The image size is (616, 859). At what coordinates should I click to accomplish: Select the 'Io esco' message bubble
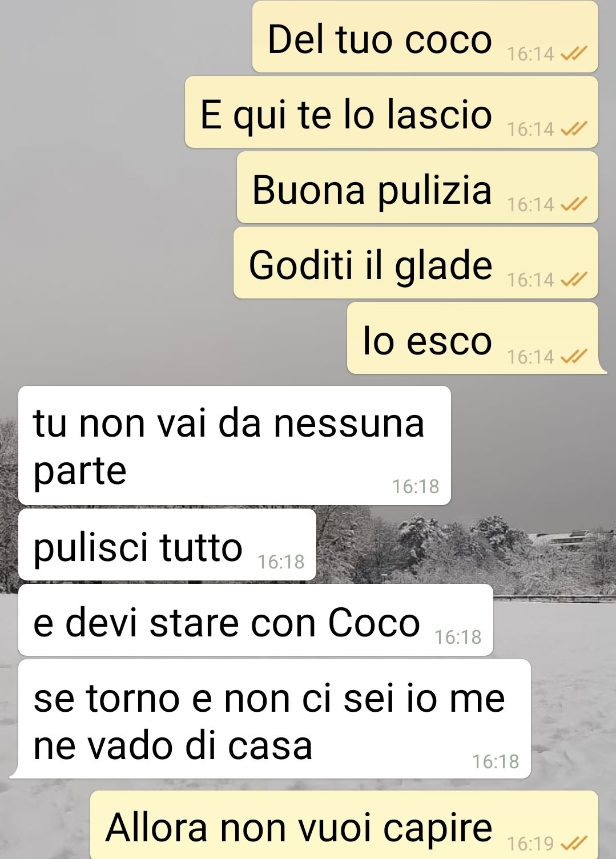[477, 338]
